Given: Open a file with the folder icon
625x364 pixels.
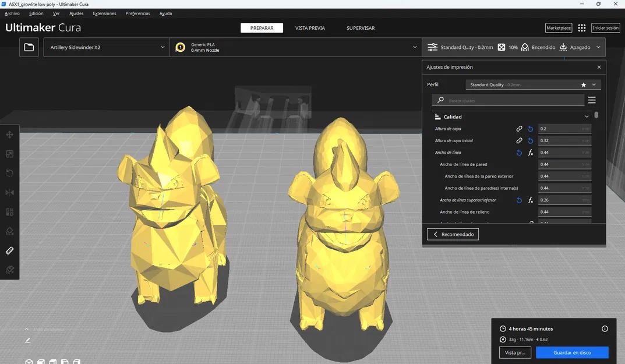Looking at the screenshot, I should pos(28,47).
